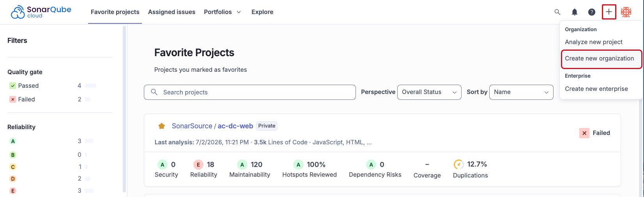Open the search magnifier icon in header
Screen dimensions: 644x197
pyautogui.click(x=557, y=12)
